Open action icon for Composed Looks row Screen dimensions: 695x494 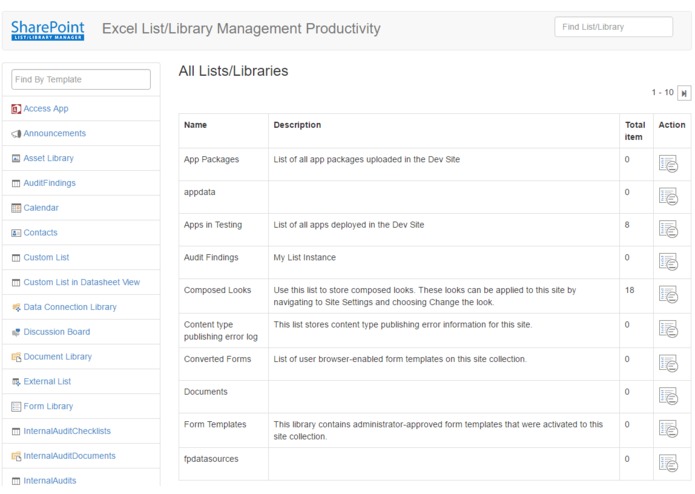(668, 295)
